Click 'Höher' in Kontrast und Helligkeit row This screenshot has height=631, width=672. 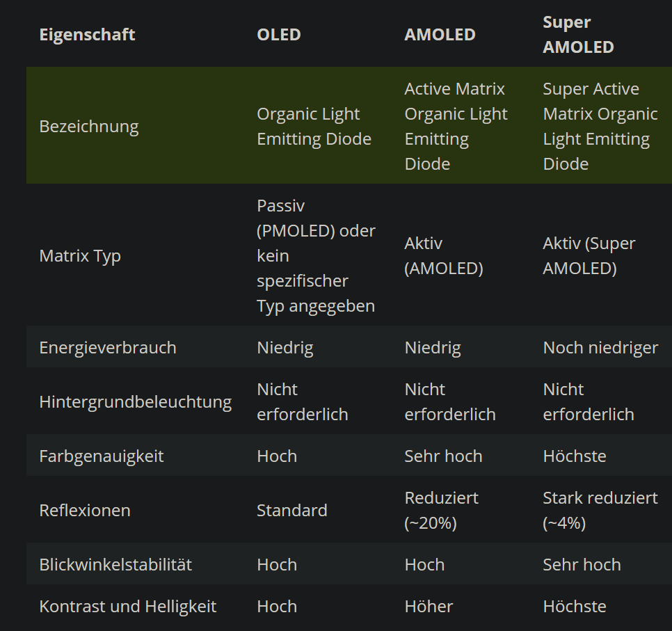429,606
